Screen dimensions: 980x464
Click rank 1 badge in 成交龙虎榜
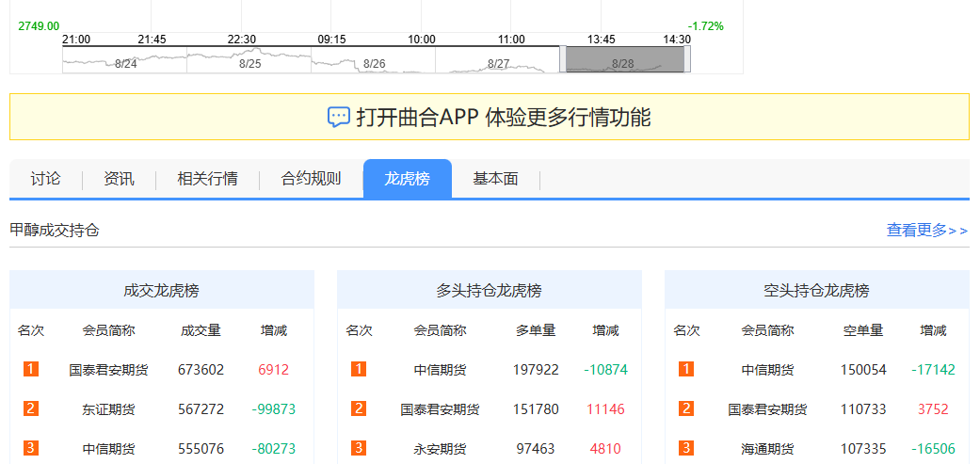point(31,369)
